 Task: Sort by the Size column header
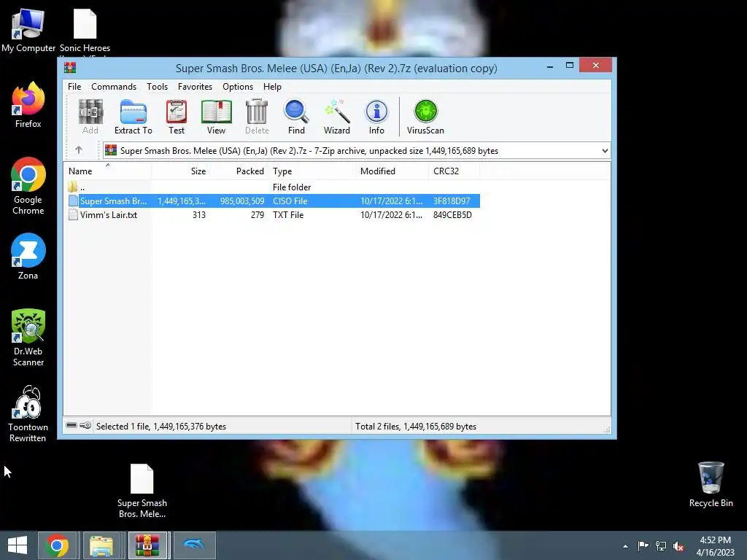coord(181,171)
